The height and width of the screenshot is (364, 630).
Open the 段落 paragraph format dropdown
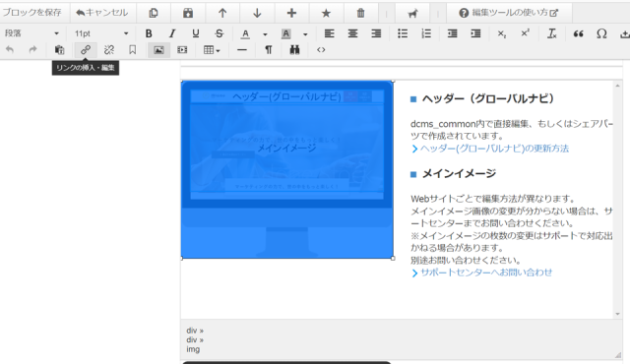pyautogui.click(x=32, y=33)
